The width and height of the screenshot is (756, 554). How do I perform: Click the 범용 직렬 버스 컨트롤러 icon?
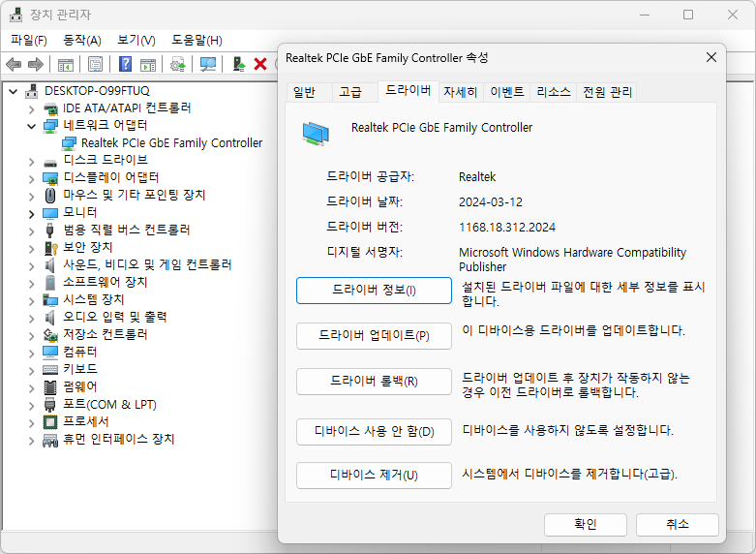click(49, 231)
